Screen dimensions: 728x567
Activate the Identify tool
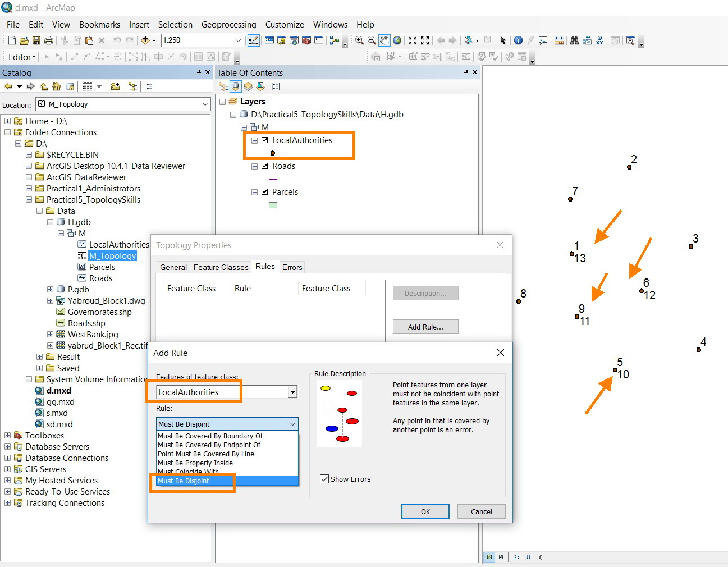[x=518, y=40]
